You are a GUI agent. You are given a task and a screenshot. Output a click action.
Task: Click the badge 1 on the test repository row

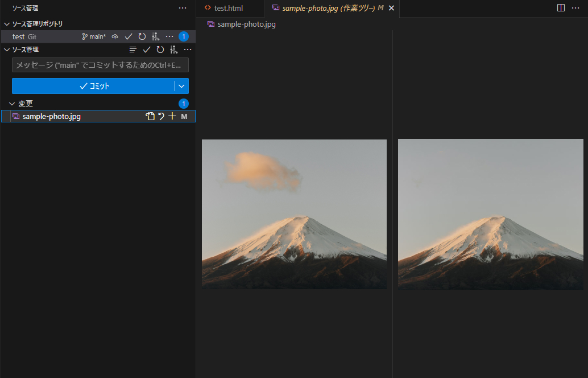tap(184, 36)
